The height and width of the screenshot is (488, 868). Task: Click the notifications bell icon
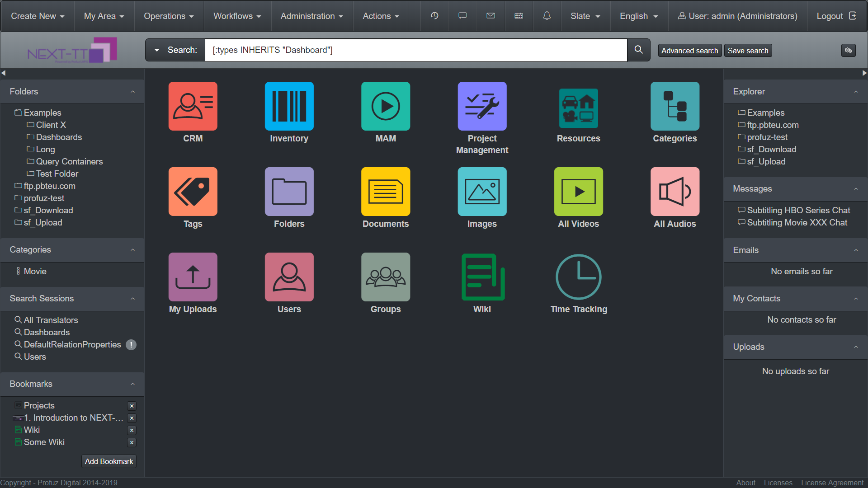[x=547, y=16]
